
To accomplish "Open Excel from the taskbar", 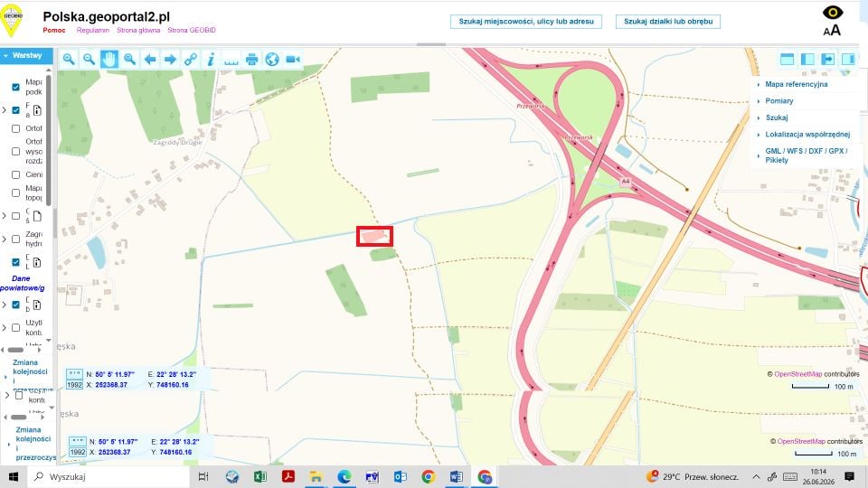I will tap(259, 477).
